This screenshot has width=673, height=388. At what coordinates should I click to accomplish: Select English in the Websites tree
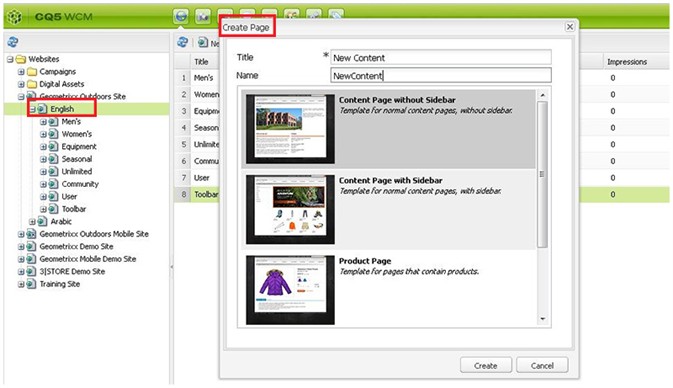click(62, 109)
